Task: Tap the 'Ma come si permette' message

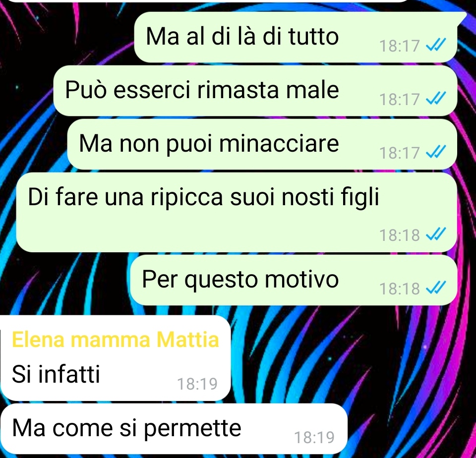Action: coord(174,429)
